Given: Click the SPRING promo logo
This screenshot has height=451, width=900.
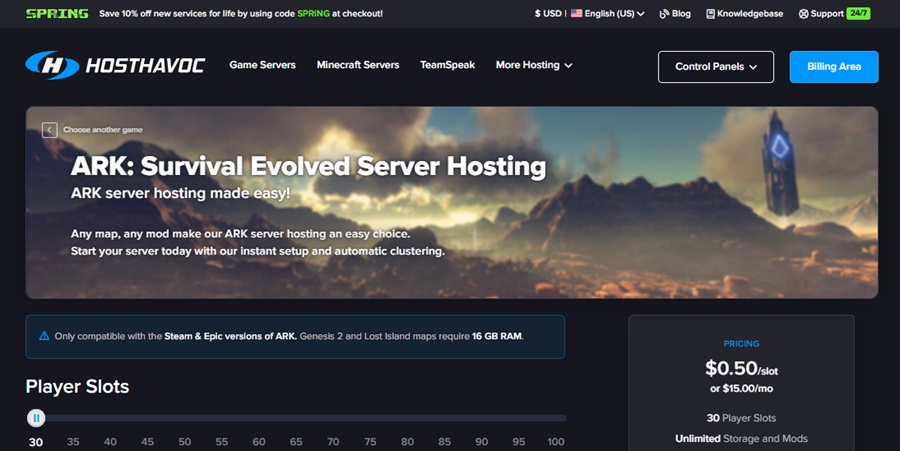Looking at the screenshot, I should (57, 13).
